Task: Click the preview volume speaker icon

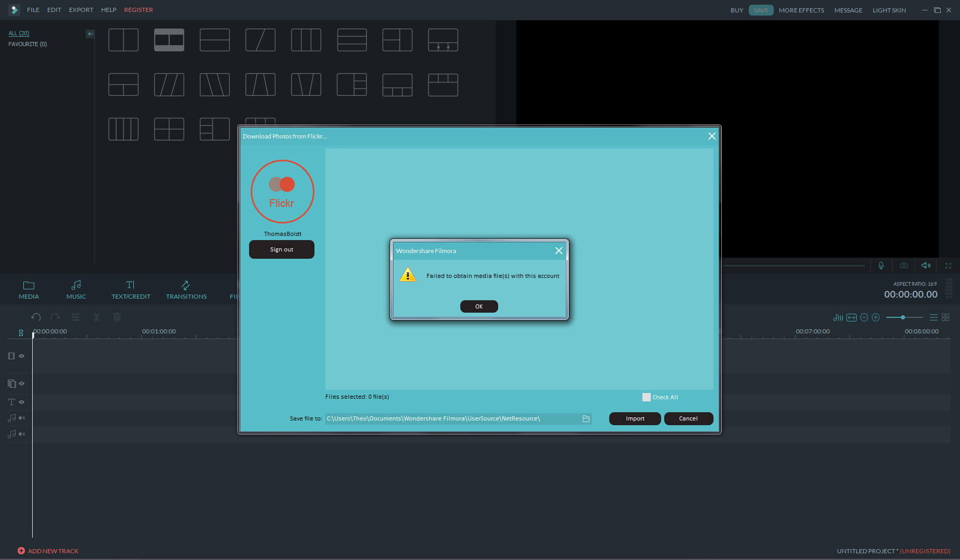Action: [x=926, y=265]
